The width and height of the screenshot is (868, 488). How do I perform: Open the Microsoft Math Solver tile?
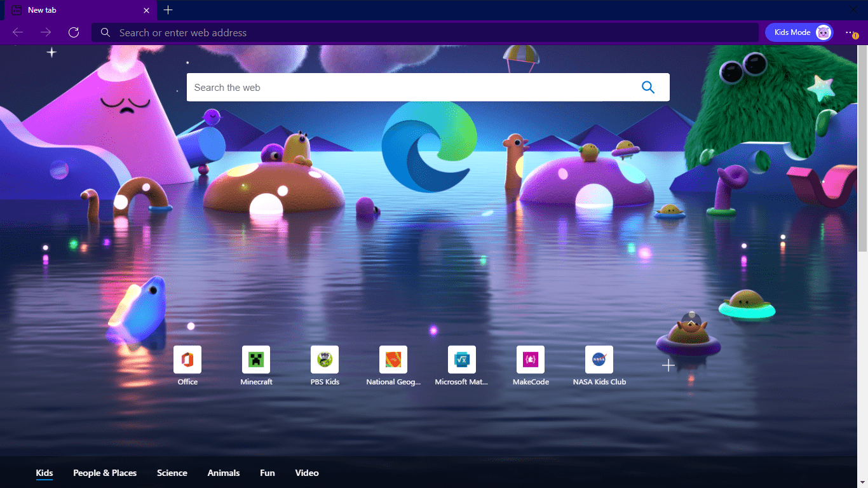(x=462, y=359)
